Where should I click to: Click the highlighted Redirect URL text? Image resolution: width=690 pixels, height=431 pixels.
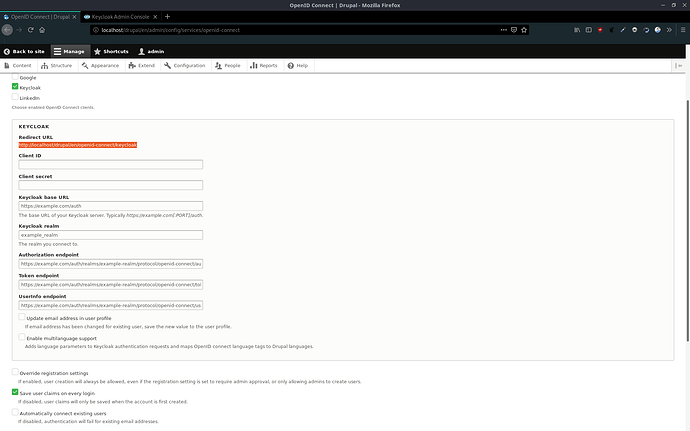[x=77, y=145]
